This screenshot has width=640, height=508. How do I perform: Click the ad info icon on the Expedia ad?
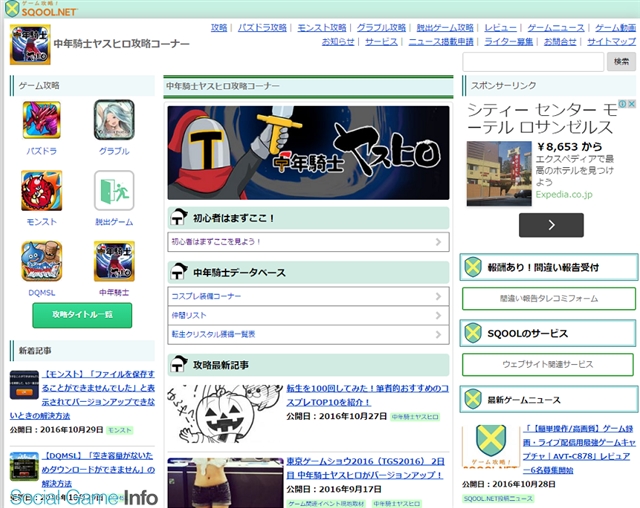622,104
